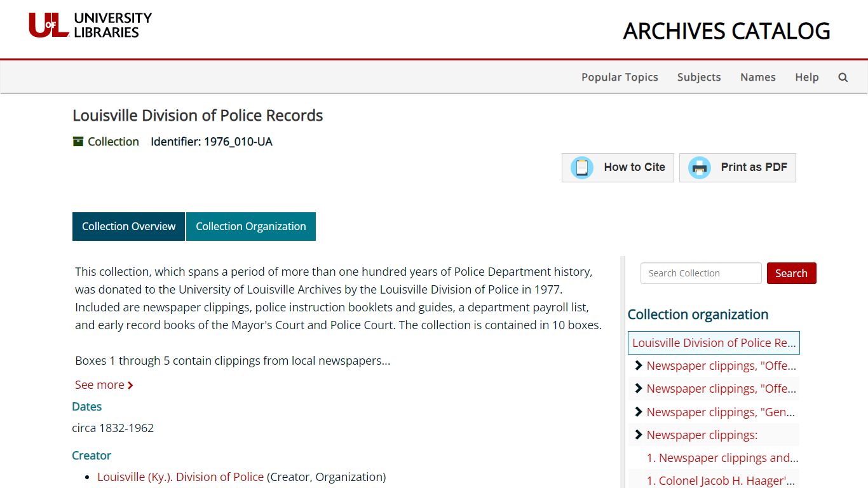Expand the "Newspaper clippings:" tree node
Image resolution: width=868 pixels, height=488 pixels.
tap(639, 435)
